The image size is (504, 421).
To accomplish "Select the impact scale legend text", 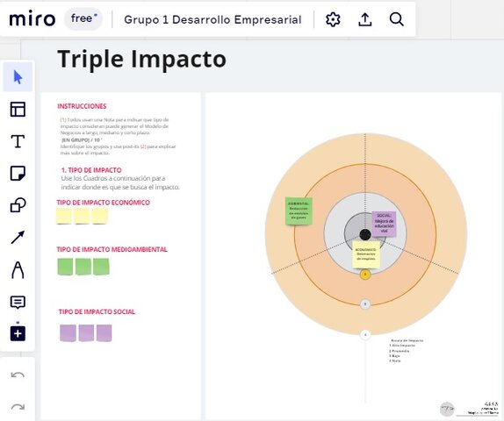I will pyautogui.click(x=406, y=350).
